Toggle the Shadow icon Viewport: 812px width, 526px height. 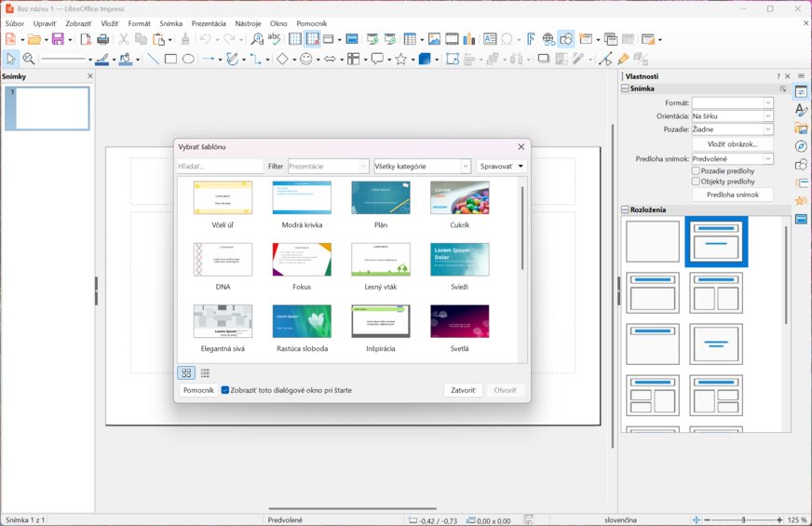543,59
